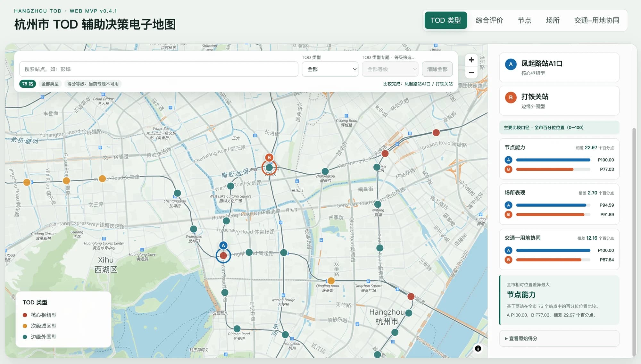Click the 节点能力 summary highlight card
Viewport: 641px width, 364px height.
[x=559, y=300]
